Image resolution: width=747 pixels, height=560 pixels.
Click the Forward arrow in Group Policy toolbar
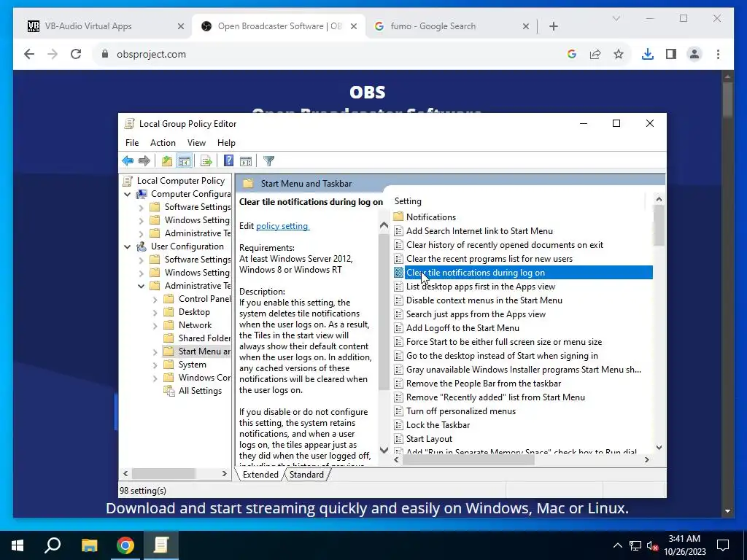click(x=144, y=161)
